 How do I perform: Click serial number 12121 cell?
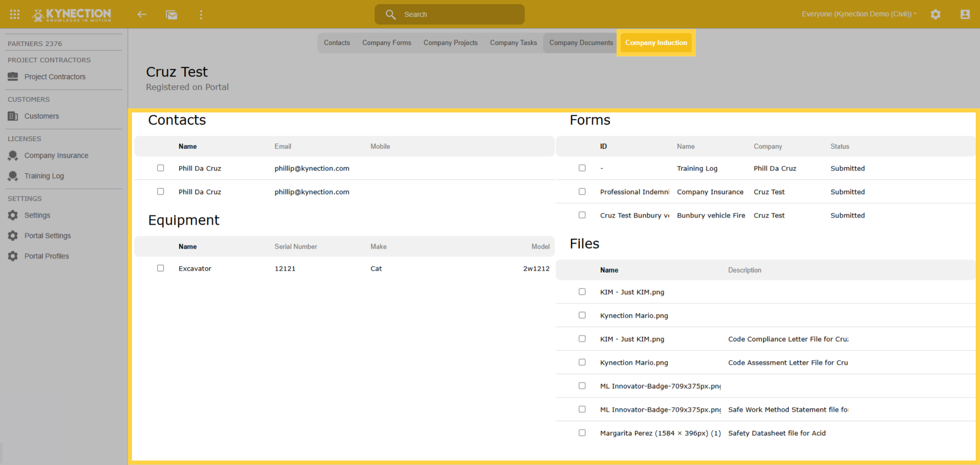(x=285, y=268)
